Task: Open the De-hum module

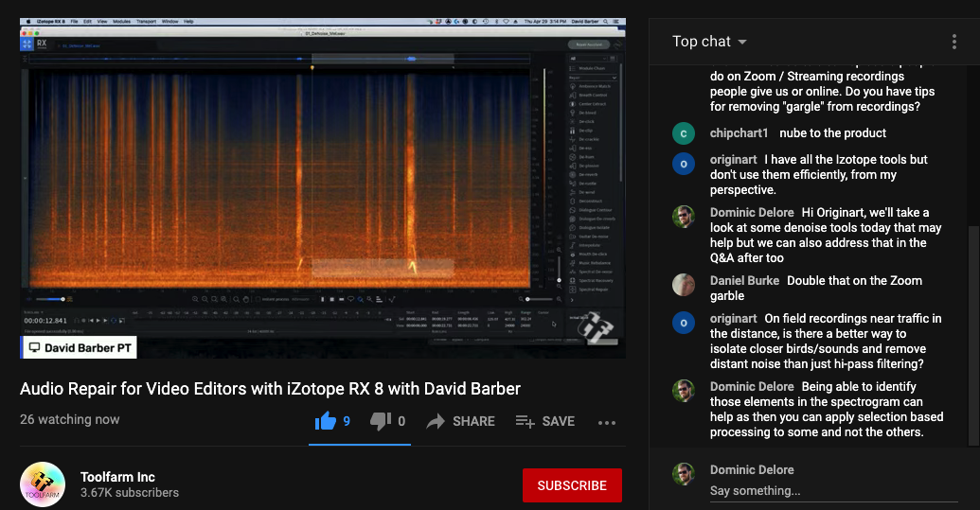Action: (x=580, y=157)
